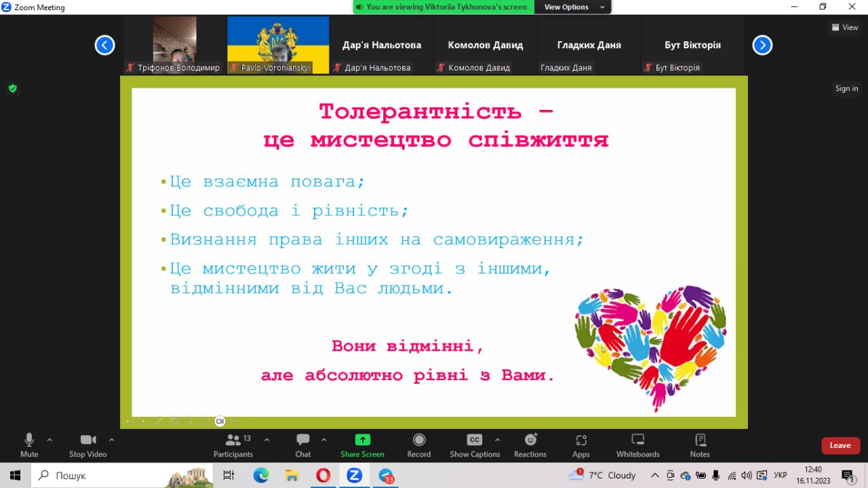The width and height of the screenshot is (868, 488).
Task: Start recording with the Record icon
Action: point(419,445)
